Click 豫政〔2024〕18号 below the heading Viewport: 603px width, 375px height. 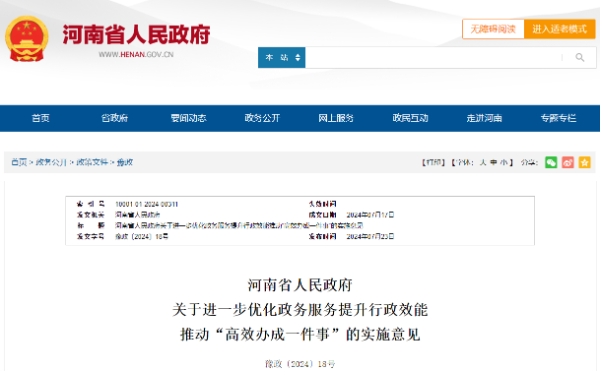pos(300,364)
